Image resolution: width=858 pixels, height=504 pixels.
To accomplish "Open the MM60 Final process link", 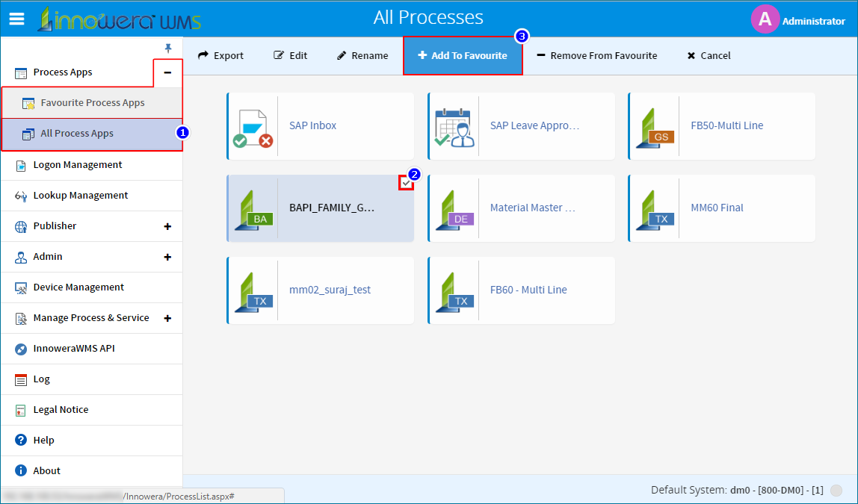I will tap(717, 208).
